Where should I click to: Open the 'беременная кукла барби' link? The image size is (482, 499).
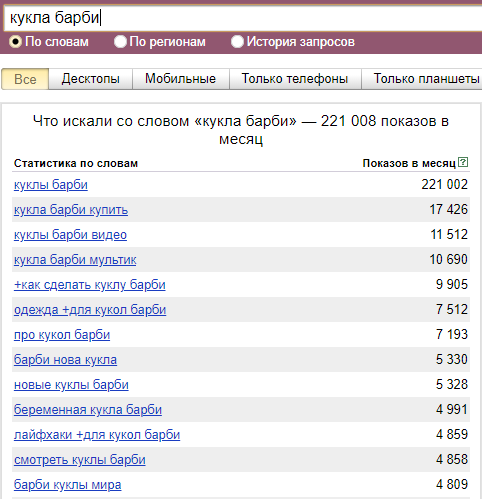click(x=88, y=410)
